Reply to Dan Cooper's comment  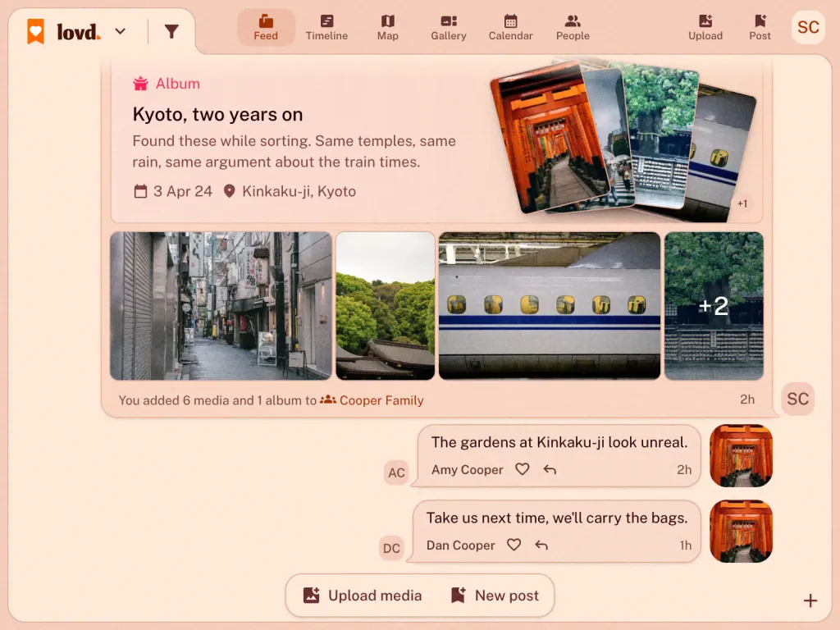541,546
